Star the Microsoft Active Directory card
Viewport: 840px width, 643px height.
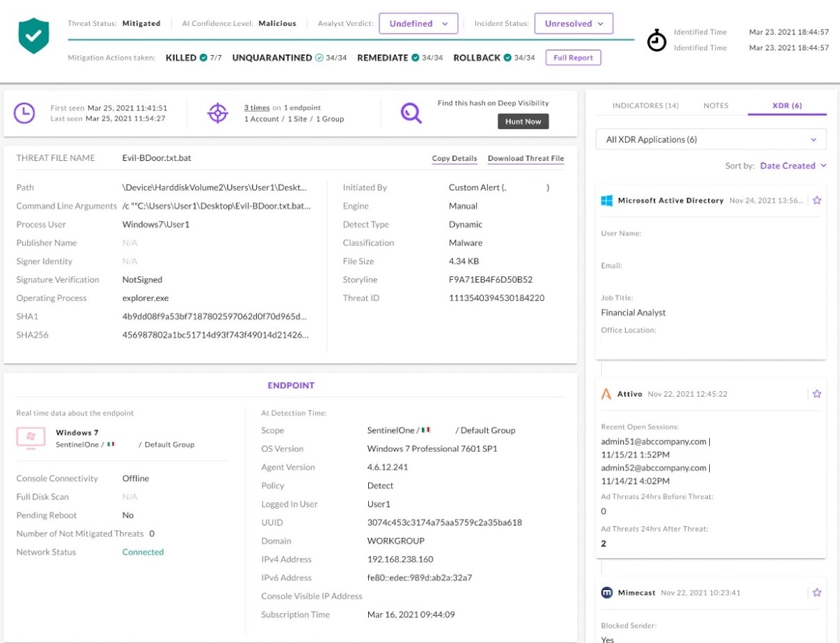(817, 200)
